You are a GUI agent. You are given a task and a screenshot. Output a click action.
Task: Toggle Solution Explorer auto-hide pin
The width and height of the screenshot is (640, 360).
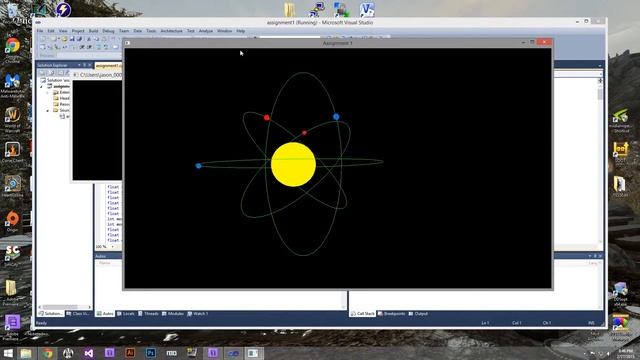[x=84, y=65]
